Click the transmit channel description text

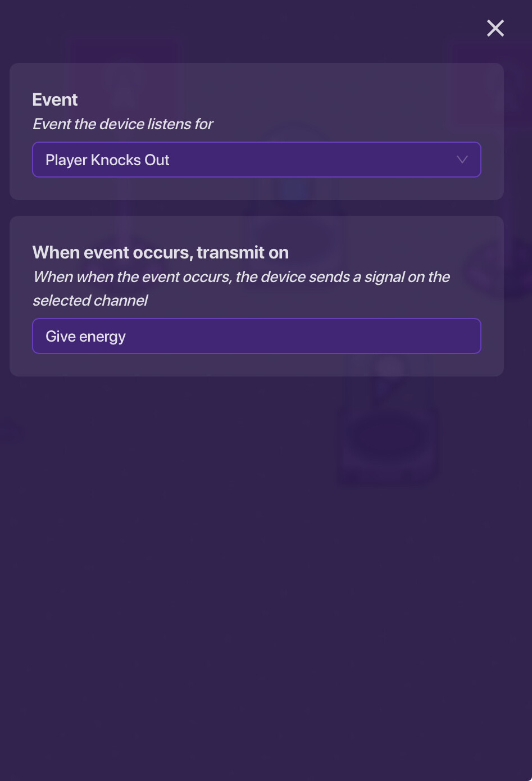click(241, 277)
